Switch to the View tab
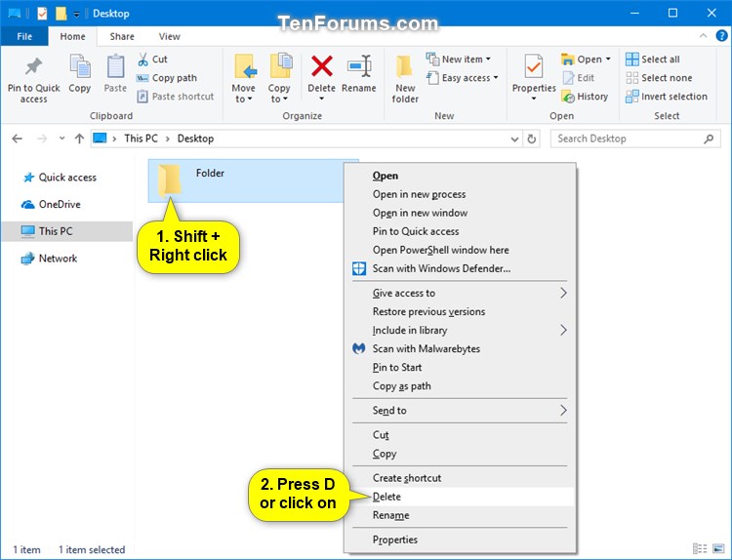 [x=169, y=36]
